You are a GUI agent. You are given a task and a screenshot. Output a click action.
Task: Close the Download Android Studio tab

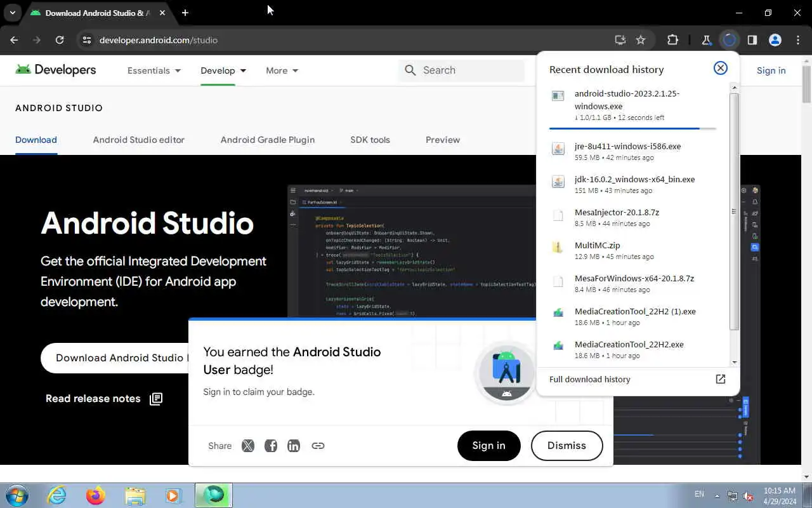point(162,13)
